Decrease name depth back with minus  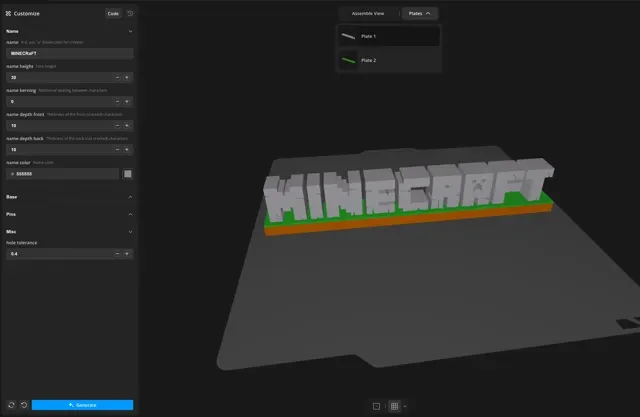118,150
